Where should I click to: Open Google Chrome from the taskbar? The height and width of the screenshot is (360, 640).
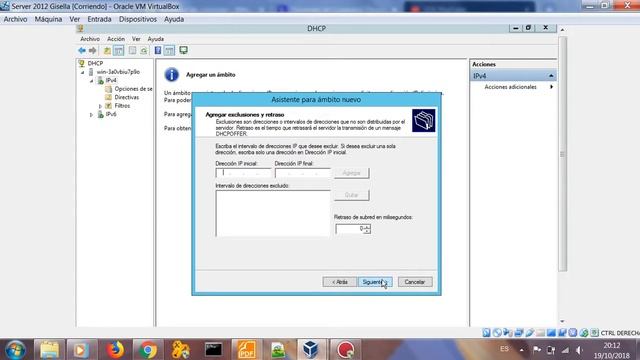(x=148, y=350)
